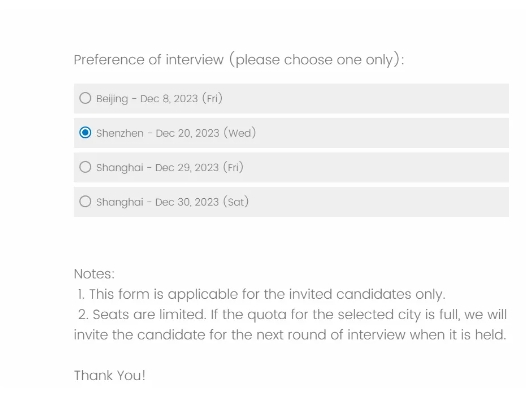526x393 pixels.
Task: Click the 'Shanghai - Dec 29, 2023 (Fri)' label text
Action: pos(170,167)
